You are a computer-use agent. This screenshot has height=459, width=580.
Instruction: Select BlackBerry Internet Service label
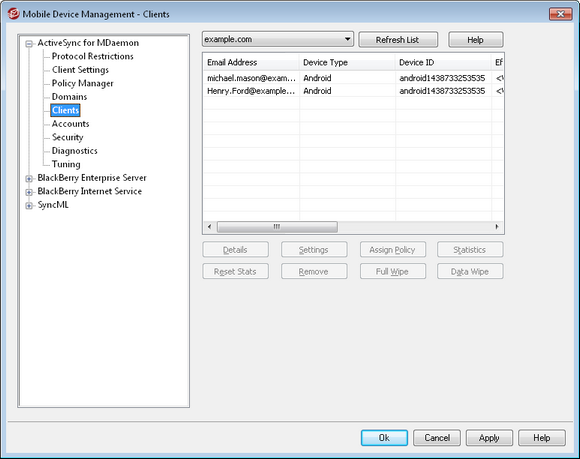click(90, 191)
